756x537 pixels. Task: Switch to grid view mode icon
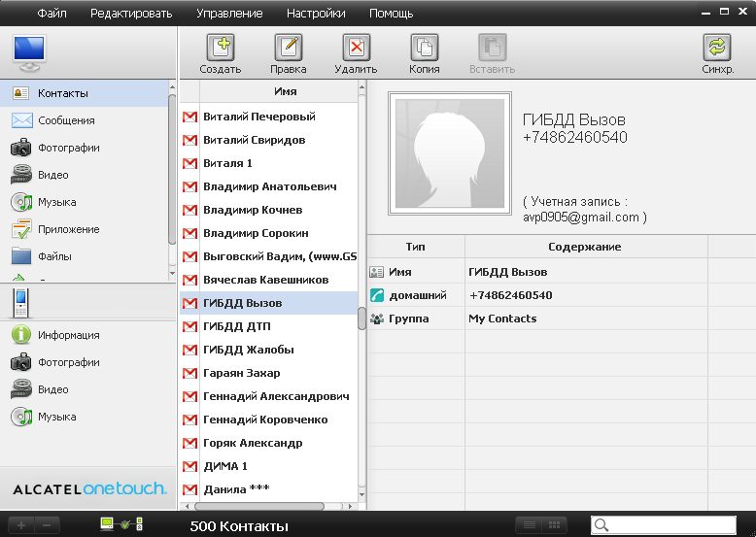(x=555, y=525)
